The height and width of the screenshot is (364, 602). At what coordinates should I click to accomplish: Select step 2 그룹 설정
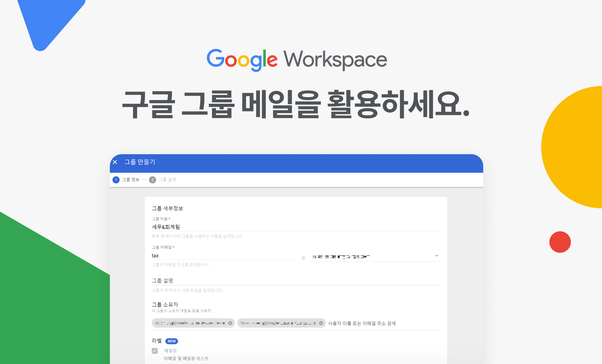[x=163, y=180]
